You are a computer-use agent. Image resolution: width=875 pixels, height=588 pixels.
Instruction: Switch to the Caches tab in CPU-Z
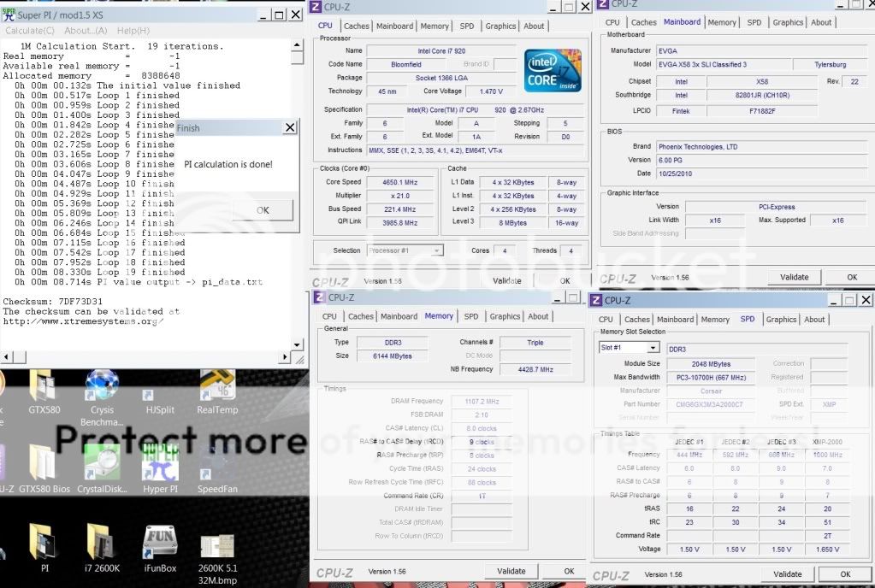pos(357,26)
